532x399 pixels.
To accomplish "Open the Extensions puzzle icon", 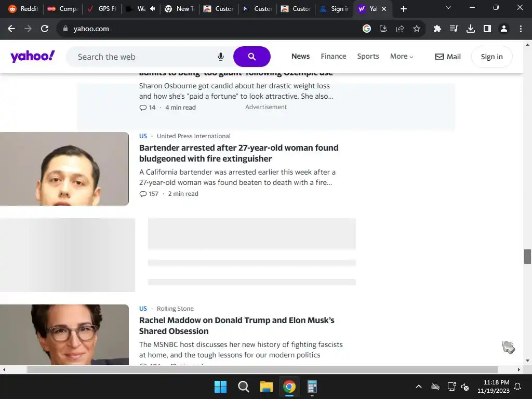I will [x=437, y=29].
